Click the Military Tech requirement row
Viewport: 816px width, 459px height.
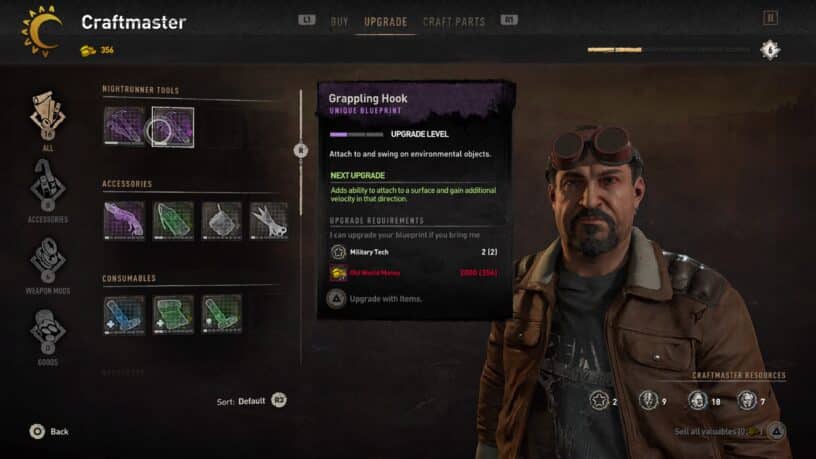(414, 252)
